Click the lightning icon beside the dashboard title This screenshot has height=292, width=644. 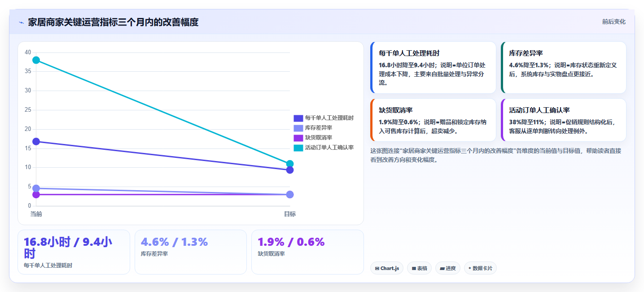tap(21, 22)
